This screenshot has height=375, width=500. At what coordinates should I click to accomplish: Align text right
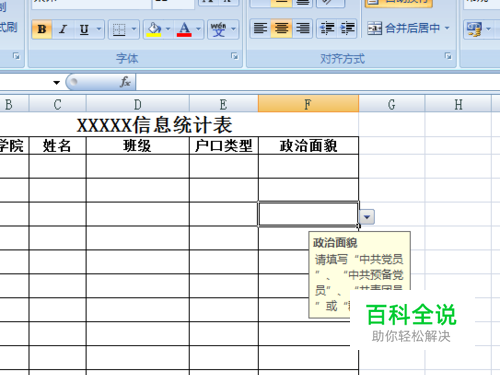point(302,28)
